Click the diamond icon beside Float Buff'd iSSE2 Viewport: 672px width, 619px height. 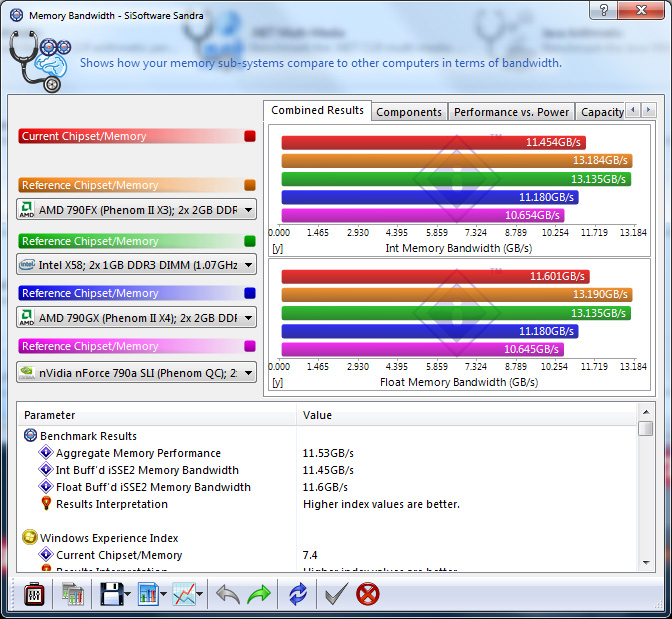(46, 487)
